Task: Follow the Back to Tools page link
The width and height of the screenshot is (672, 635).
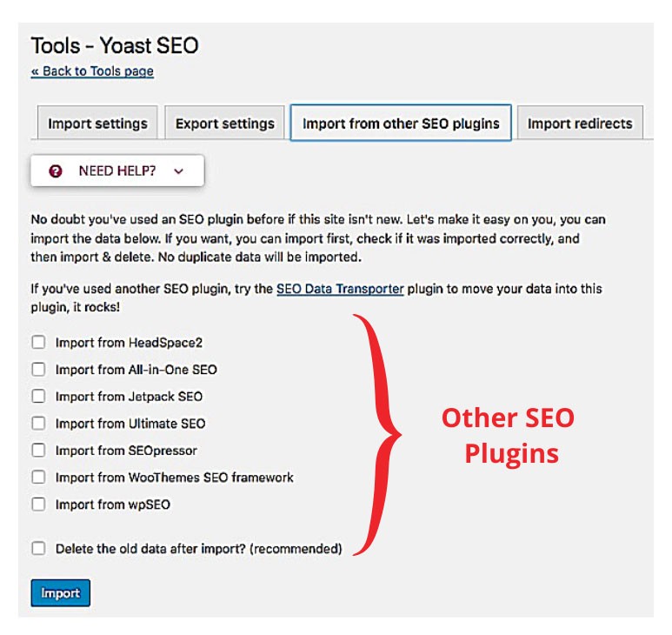Action: coord(92,71)
